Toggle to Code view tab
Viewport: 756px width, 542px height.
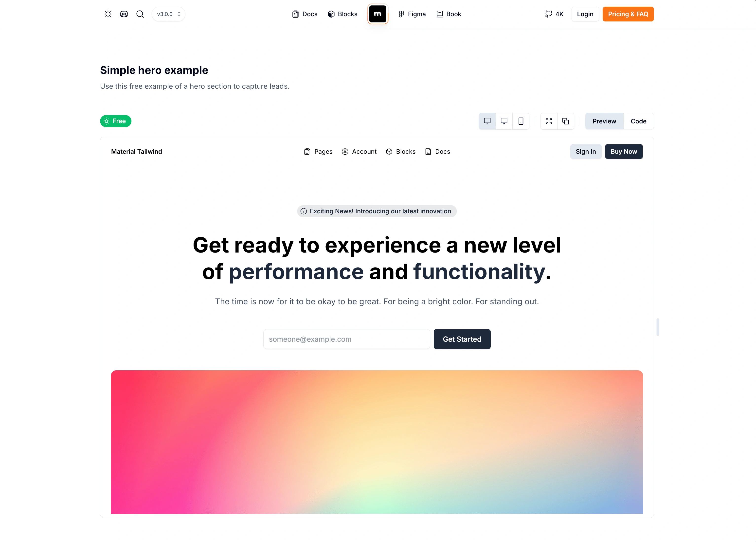pos(639,121)
